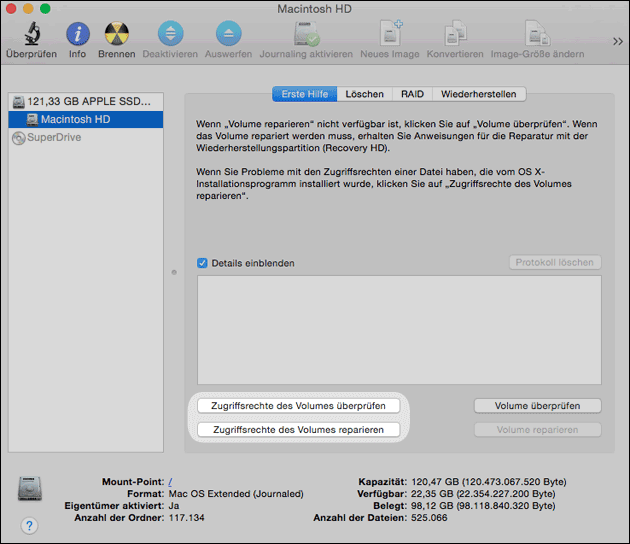Click the Neues Image icon

point(390,33)
